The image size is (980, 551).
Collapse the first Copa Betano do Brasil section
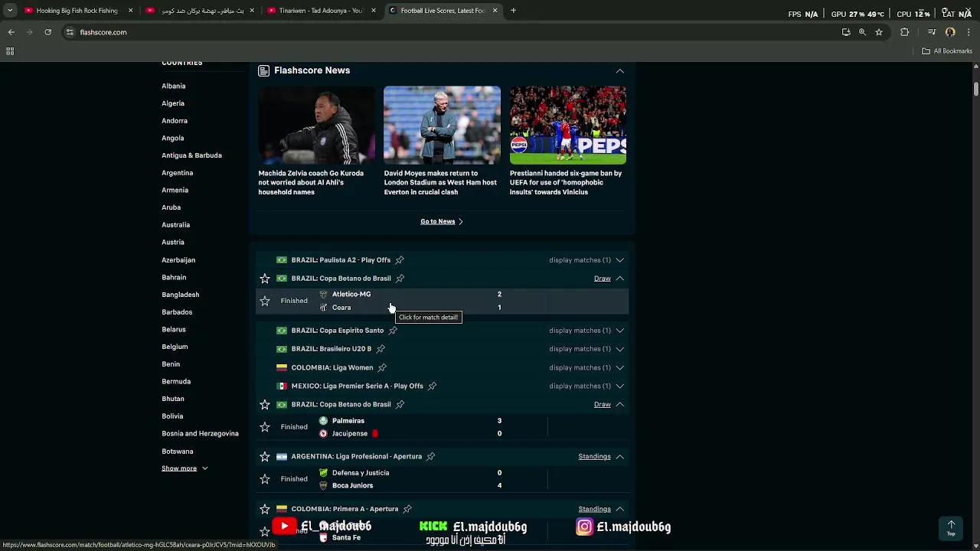tap(620, 279)
